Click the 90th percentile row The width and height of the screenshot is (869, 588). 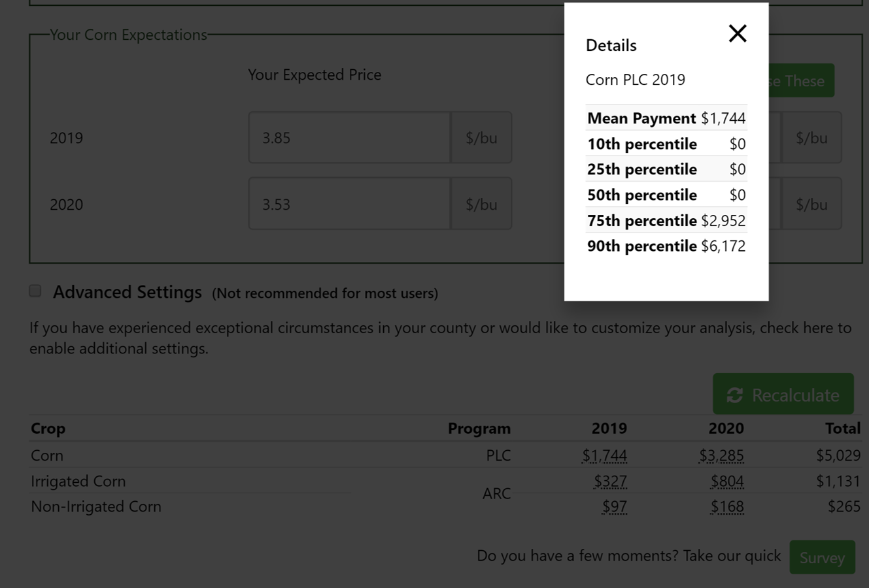[x=666, y=246]
